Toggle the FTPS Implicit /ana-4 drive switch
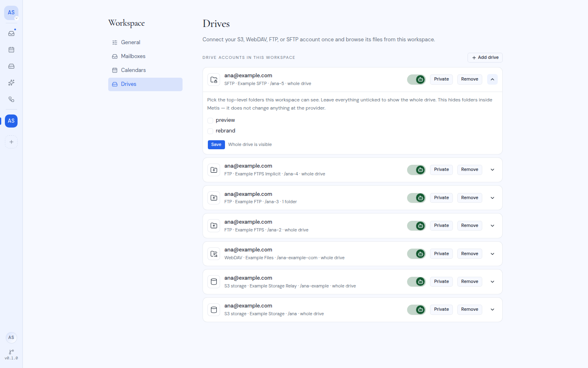588x368 pixels. (x=416, y=170)
